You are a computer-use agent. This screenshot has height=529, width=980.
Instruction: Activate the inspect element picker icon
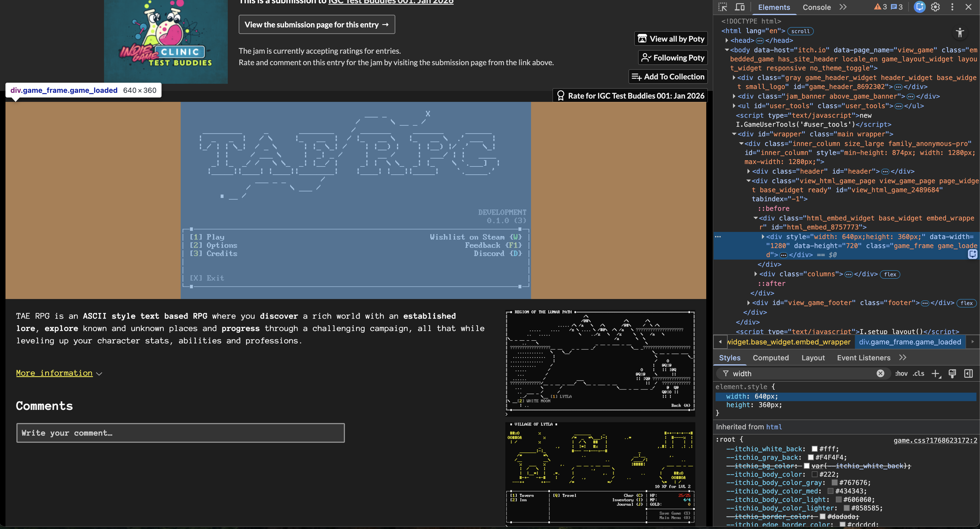722,7
